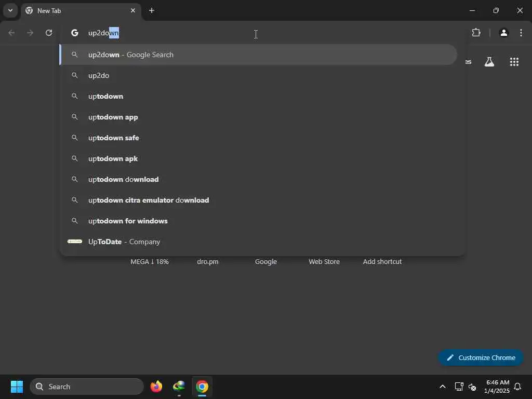The image size is (532, 399).
Task: Reload the page
Action: pos(49,33)
